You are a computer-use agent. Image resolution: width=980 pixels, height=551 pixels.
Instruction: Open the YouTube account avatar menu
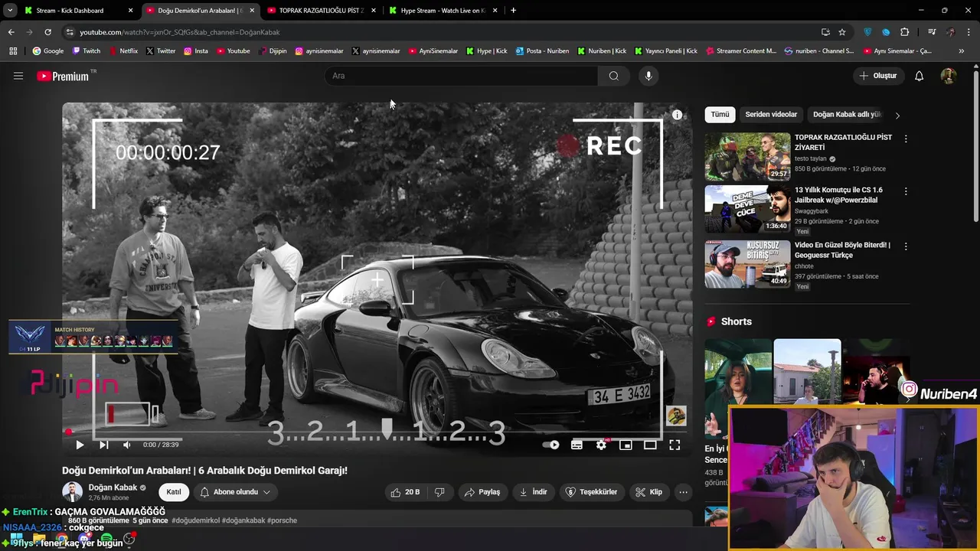(948, 76)
